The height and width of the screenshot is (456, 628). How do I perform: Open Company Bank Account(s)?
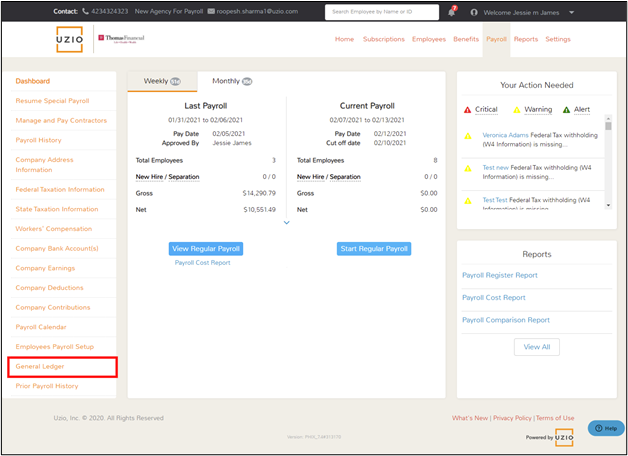coord(57,248)
